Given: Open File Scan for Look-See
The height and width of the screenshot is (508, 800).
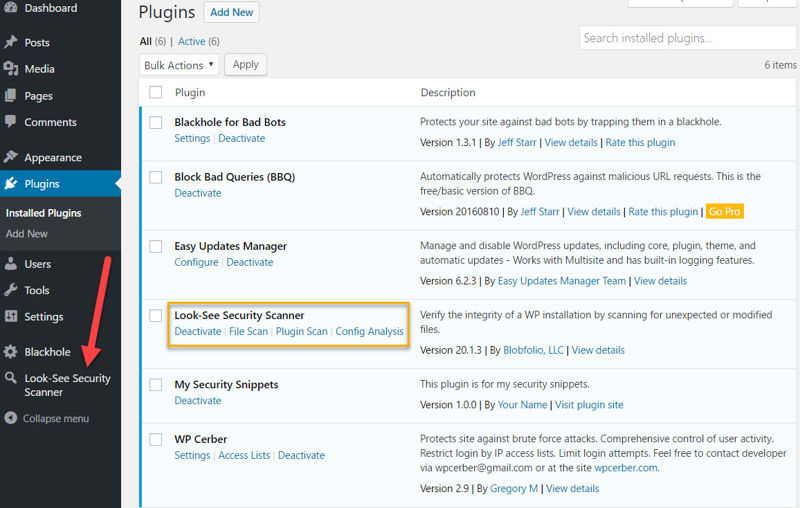Looking at the screenshot, I should [x=248, y=332].
